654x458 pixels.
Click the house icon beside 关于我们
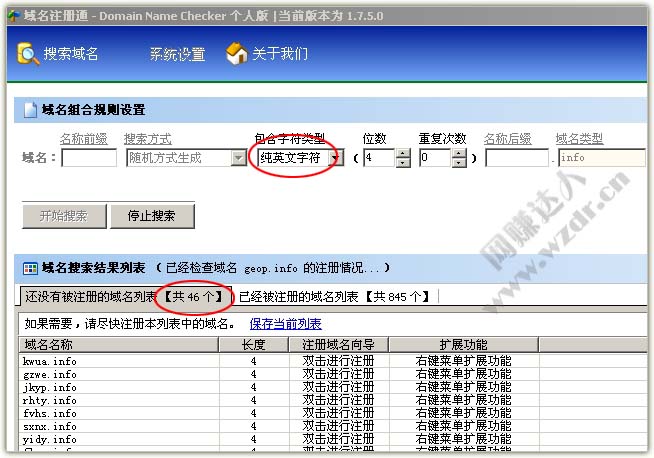pos(236,53)
